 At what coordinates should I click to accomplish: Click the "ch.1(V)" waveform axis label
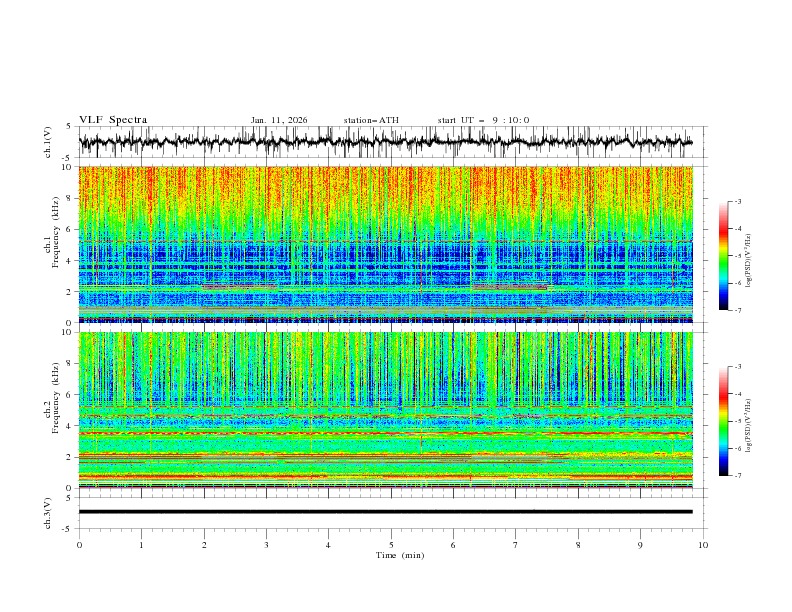point(48,142)
